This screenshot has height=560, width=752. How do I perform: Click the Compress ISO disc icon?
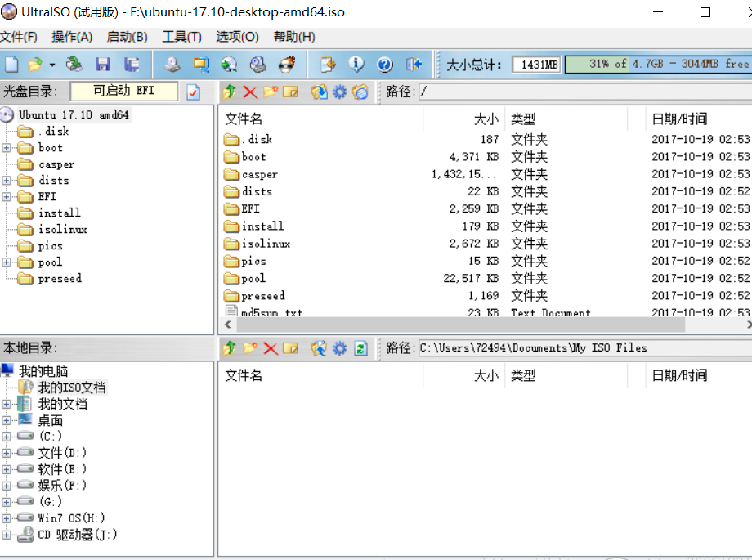tap(229, 65)
